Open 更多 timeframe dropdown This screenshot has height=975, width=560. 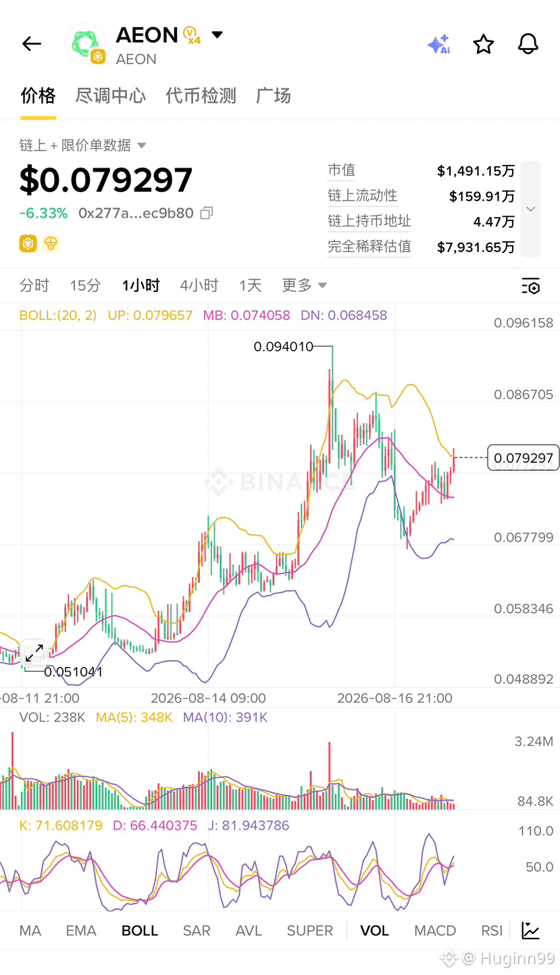point(305,286)
